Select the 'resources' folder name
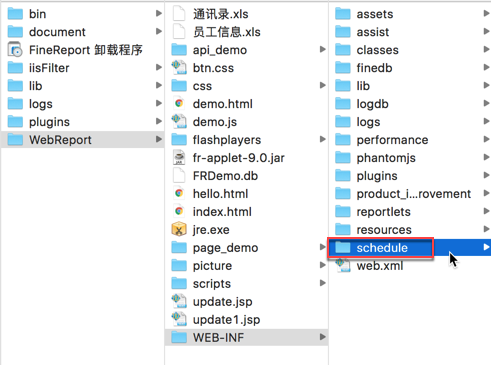Viewport: 491px width, 365px height. [x=384, y=230]
